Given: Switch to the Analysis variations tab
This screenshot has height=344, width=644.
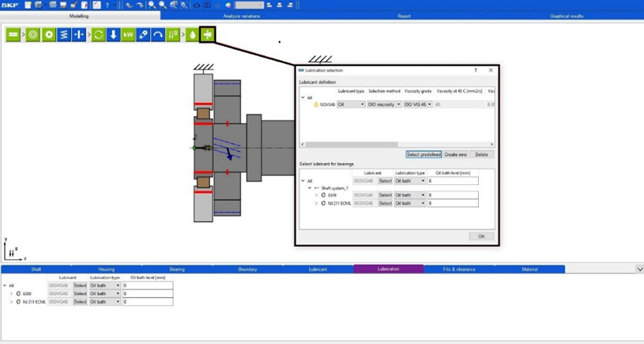Looking at the screenshot, I should point(241,15).
